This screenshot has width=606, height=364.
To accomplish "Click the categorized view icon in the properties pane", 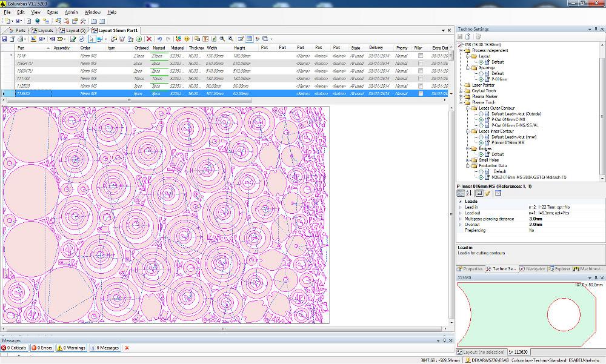I will pyautogui.click(x=459, y=191).
